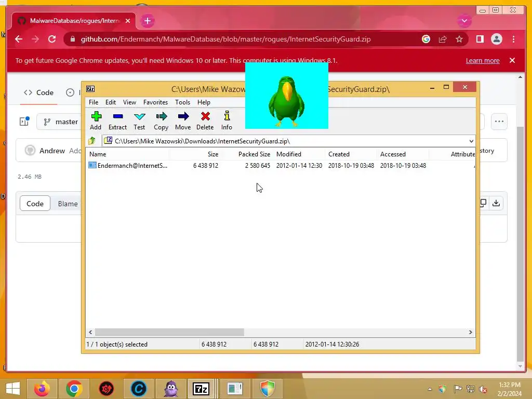Sort by Packed Size column header

pyautogui.click(x=247, y=154)
